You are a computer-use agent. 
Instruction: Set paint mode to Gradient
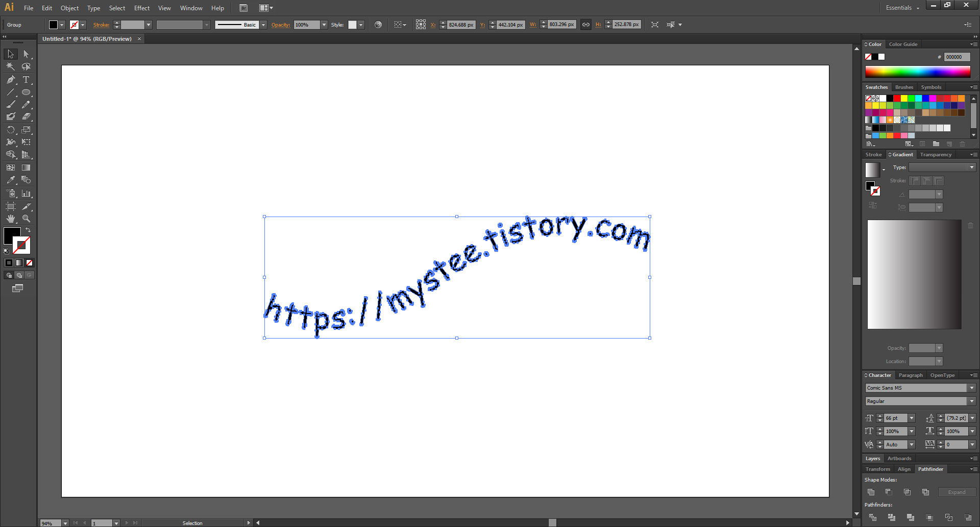point(19,262)
